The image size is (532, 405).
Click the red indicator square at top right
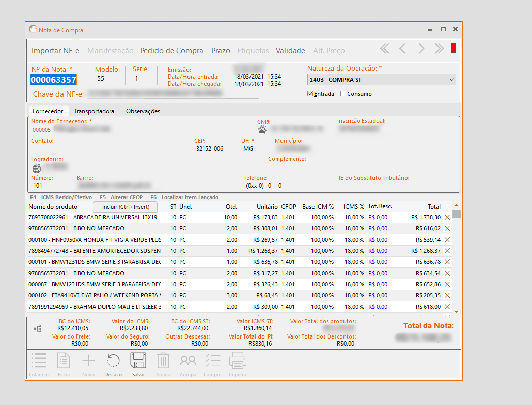453,48
